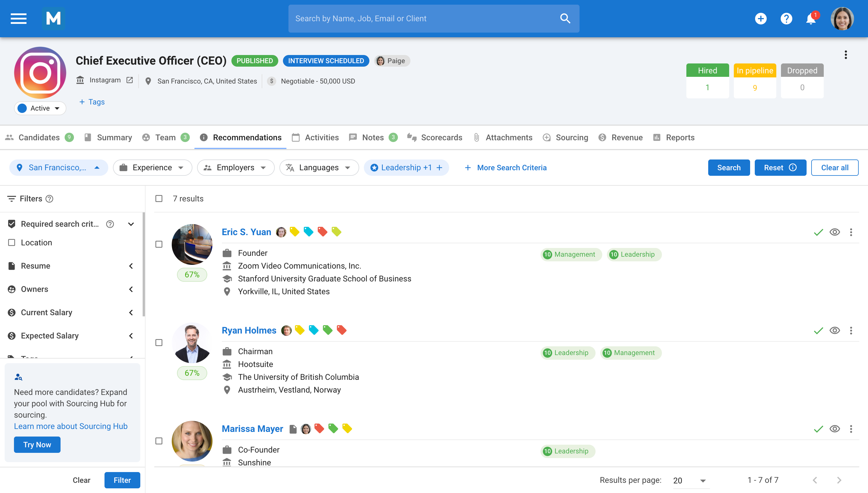
Task: Click the notifications bell icon
Action: click(811, 19)
